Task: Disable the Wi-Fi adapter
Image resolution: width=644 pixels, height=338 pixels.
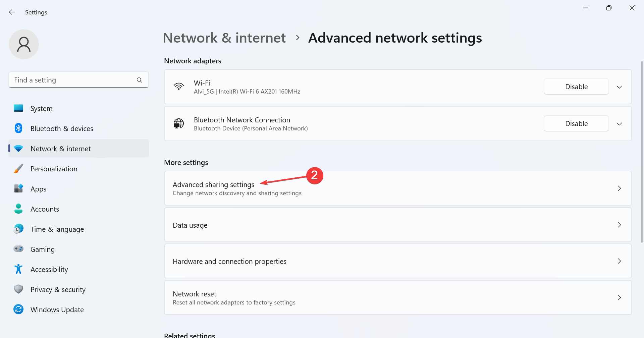Action: (x=576, y=87)
